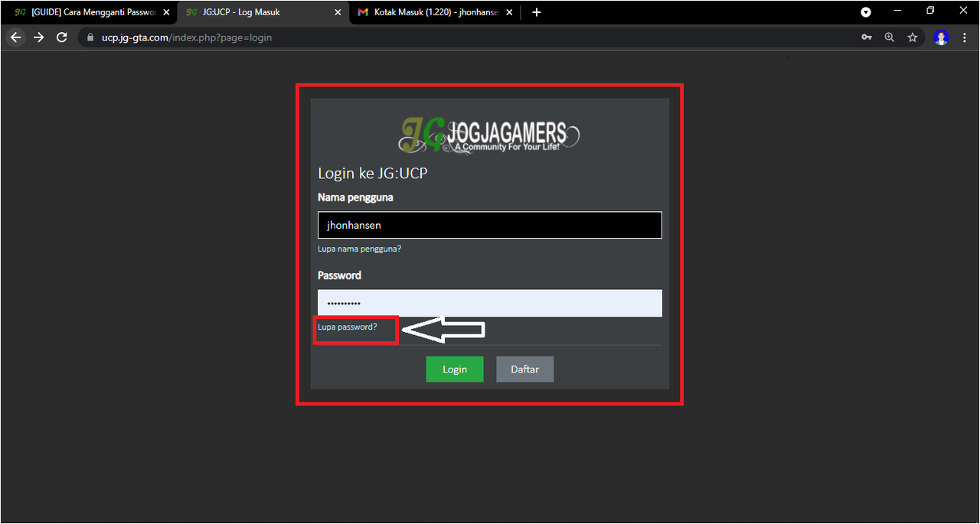The width and height of the screenshot is (980, 524).
Task: Click the Password label
Action: tap(339, 275)
